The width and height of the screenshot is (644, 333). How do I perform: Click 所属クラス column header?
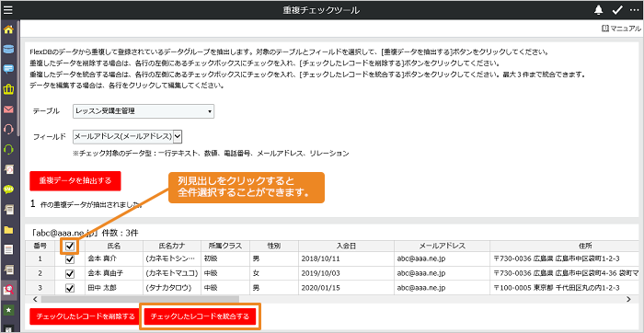pyautogui.click(x=225, y=246)
